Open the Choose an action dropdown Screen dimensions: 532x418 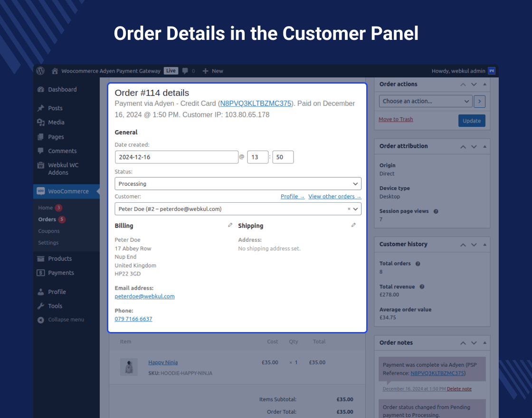[x=426, y=101]
